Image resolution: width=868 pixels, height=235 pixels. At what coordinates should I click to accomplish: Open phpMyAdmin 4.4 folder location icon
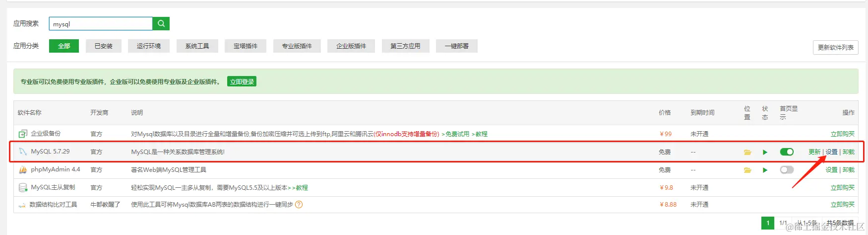747,170
